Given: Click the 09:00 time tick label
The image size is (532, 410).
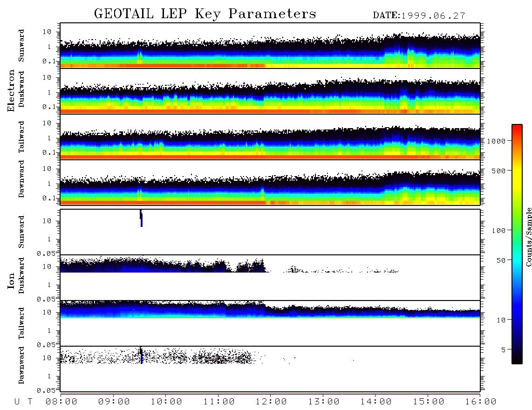Looking at the screenshot, I should point(114,402).
